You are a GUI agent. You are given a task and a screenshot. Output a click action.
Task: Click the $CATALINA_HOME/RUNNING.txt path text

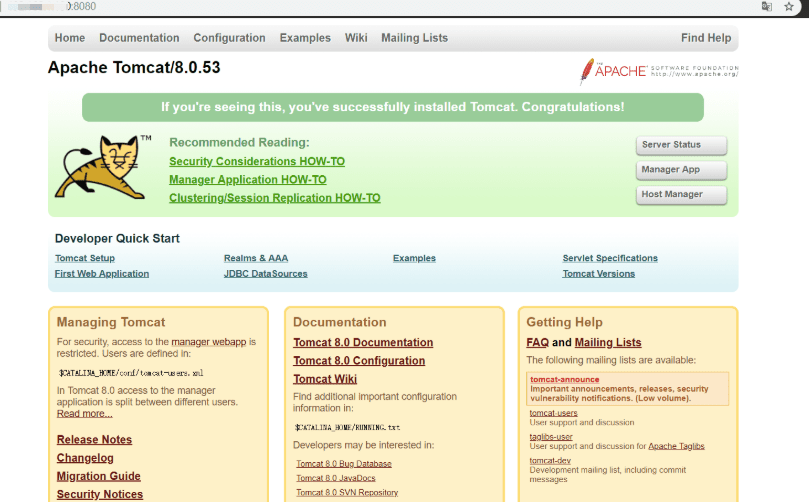(347, 427)
